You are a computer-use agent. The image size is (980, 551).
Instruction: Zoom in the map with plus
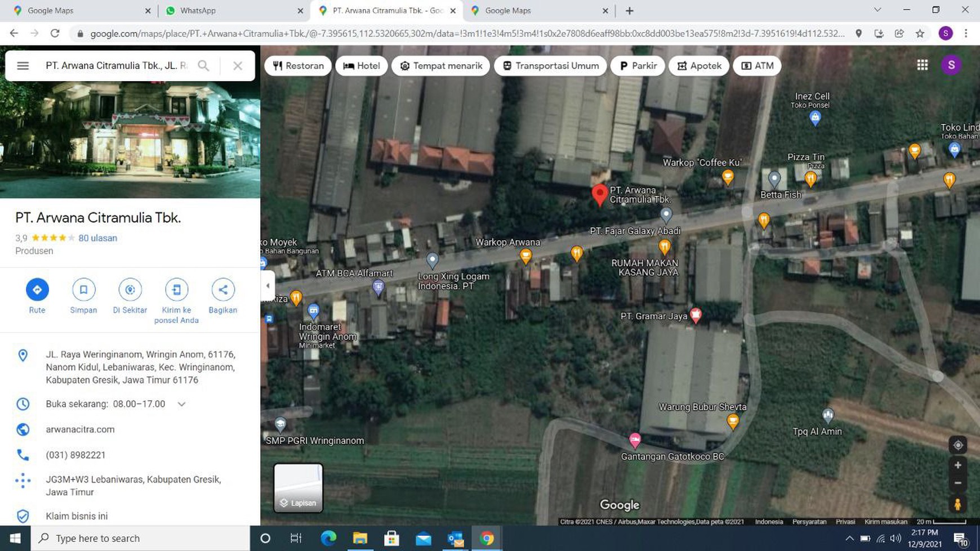coord(958,465)
